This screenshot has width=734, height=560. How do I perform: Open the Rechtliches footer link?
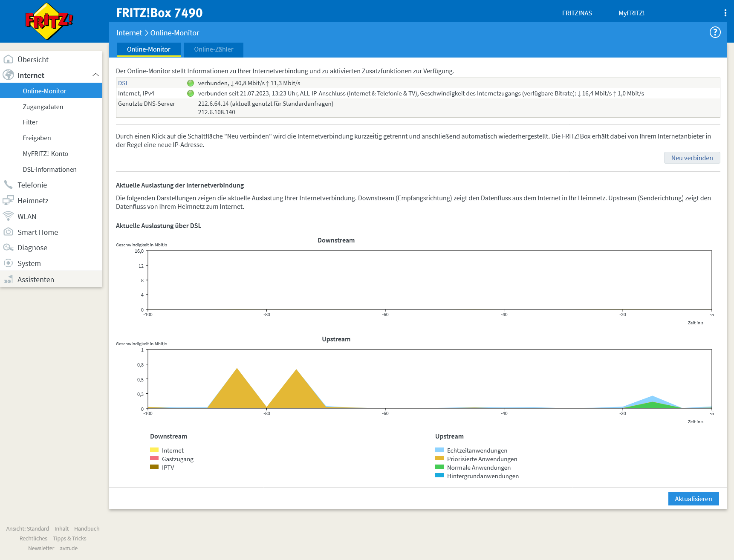pos(34,538)
